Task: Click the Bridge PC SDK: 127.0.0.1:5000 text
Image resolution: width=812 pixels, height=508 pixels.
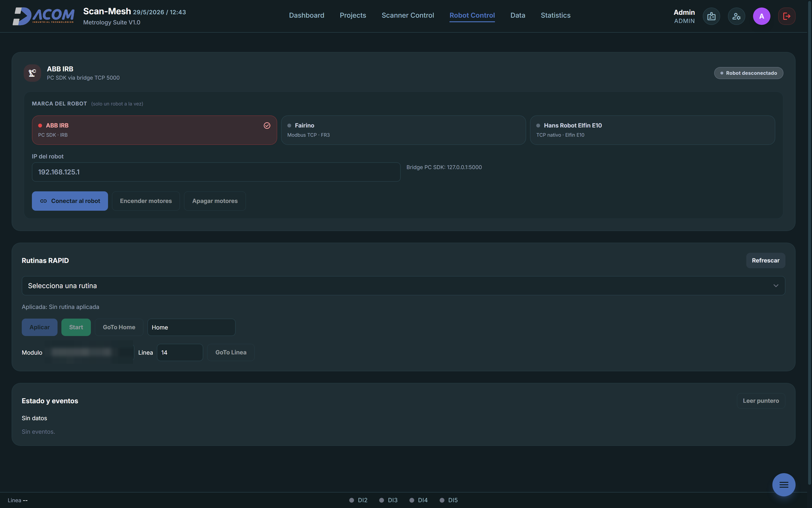Action: [444, 167]
